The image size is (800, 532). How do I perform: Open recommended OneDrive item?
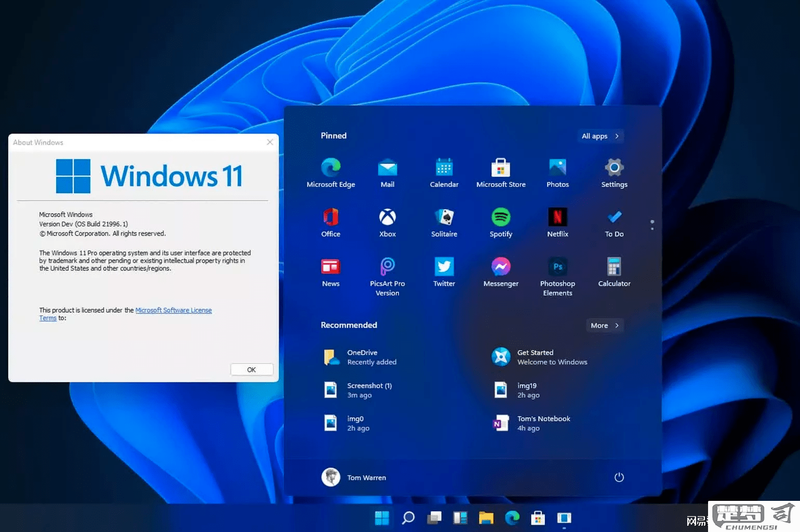coord(360,357)
